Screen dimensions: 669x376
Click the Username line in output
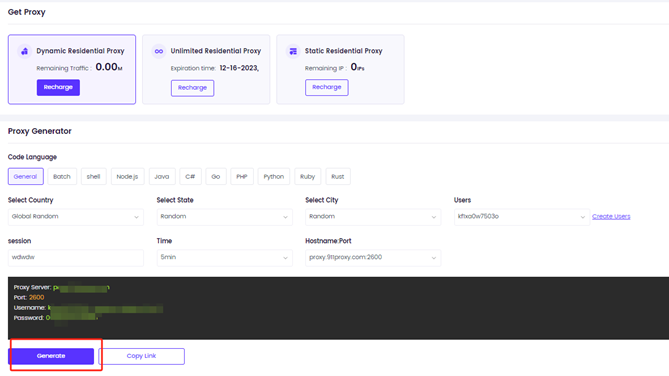coord(88,308)
